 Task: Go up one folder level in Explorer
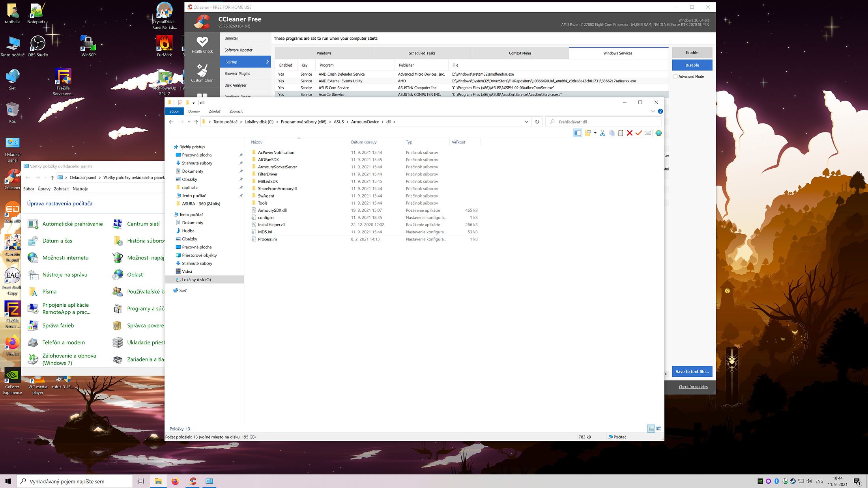[196, 122]
